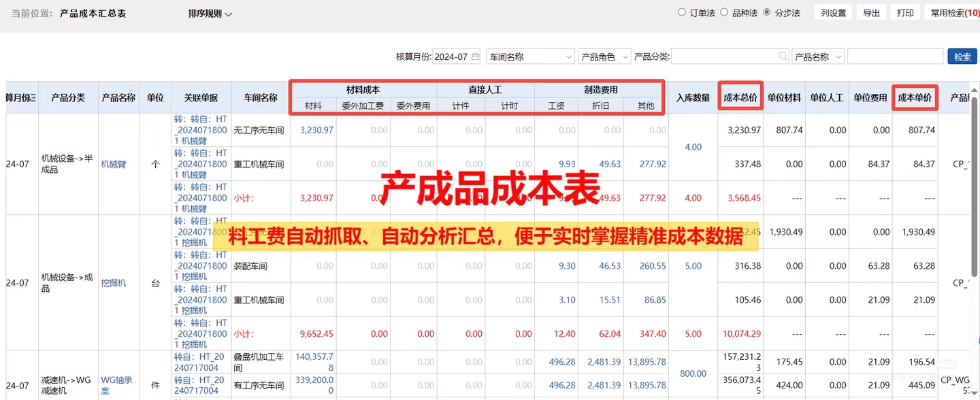This screenshot has height=400, width=980.
Task: Click the 其他 sub-column header
Action: click(645, 105)
